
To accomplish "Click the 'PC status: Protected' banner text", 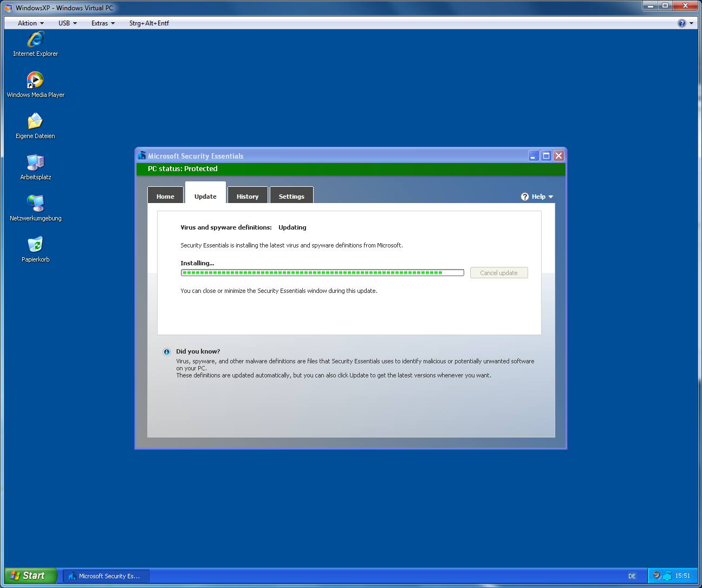I will [x=183, y=169].
